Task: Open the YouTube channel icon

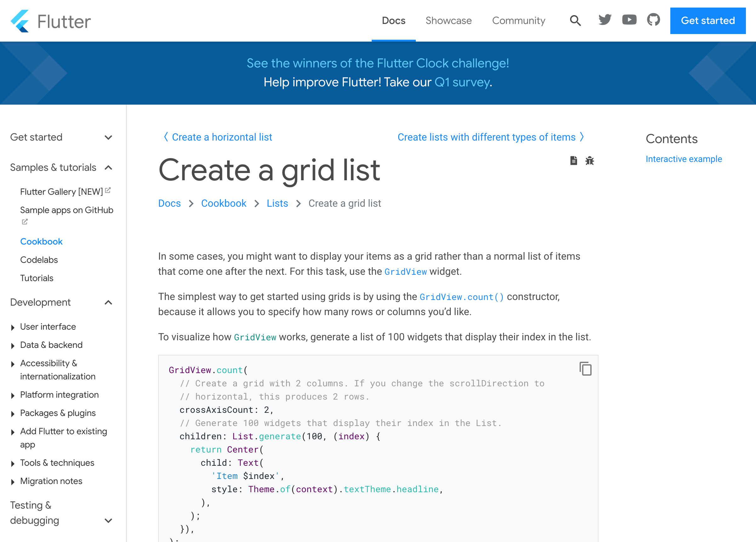Action: tap(629, 20)
